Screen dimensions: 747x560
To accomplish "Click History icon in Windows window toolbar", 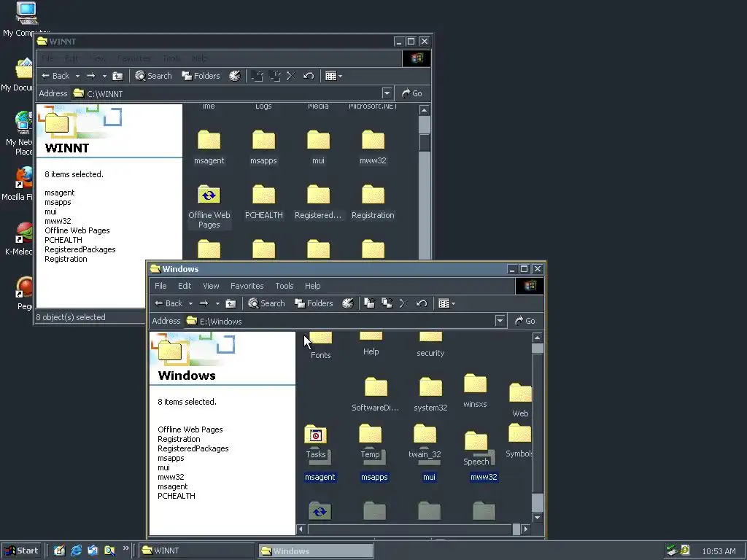I will tap(348, 303).
